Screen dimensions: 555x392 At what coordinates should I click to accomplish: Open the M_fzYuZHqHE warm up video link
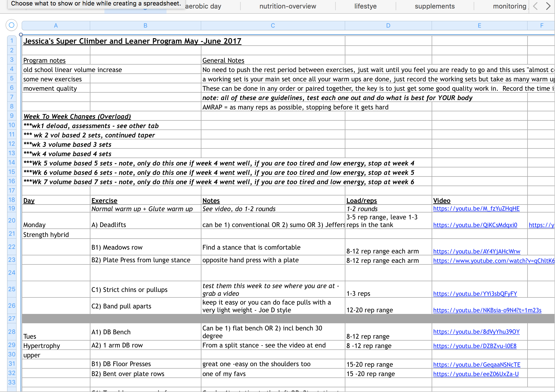pos(476,209)
